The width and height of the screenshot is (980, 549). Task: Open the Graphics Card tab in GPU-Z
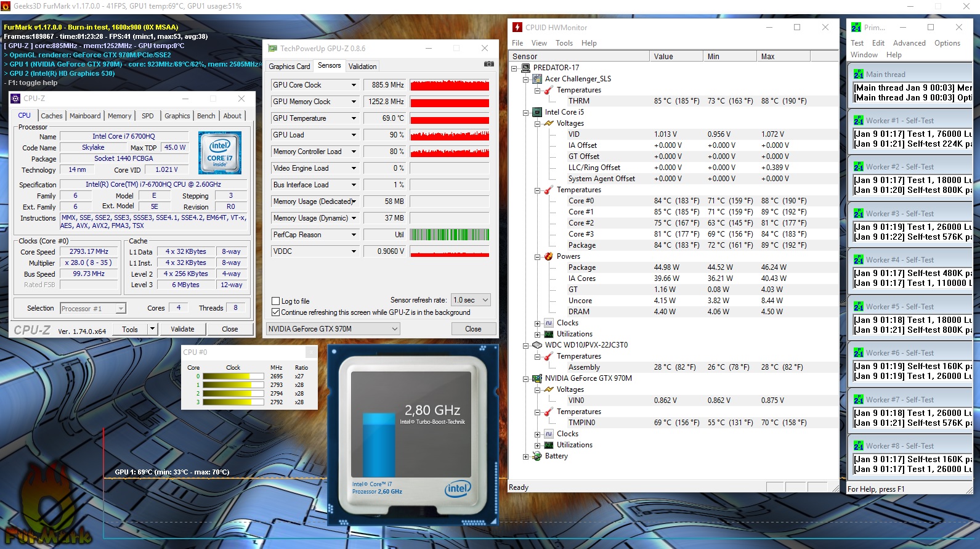[x=289, y=67]
